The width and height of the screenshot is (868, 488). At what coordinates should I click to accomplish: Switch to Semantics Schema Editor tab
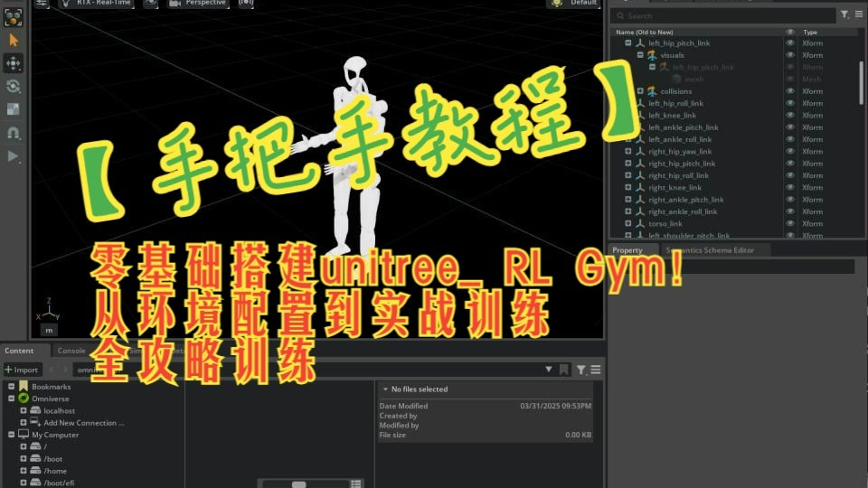(711, 250)
